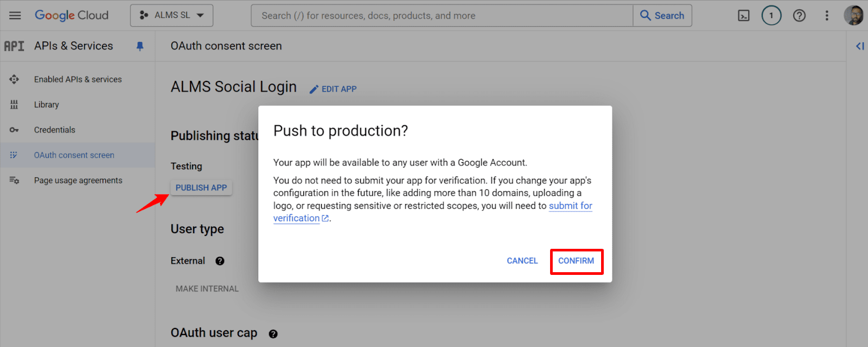The width and height of the screenshot is (868, 347).
Task: Click the Page usage agreements settings icon
Action: (x=14, y=180)
